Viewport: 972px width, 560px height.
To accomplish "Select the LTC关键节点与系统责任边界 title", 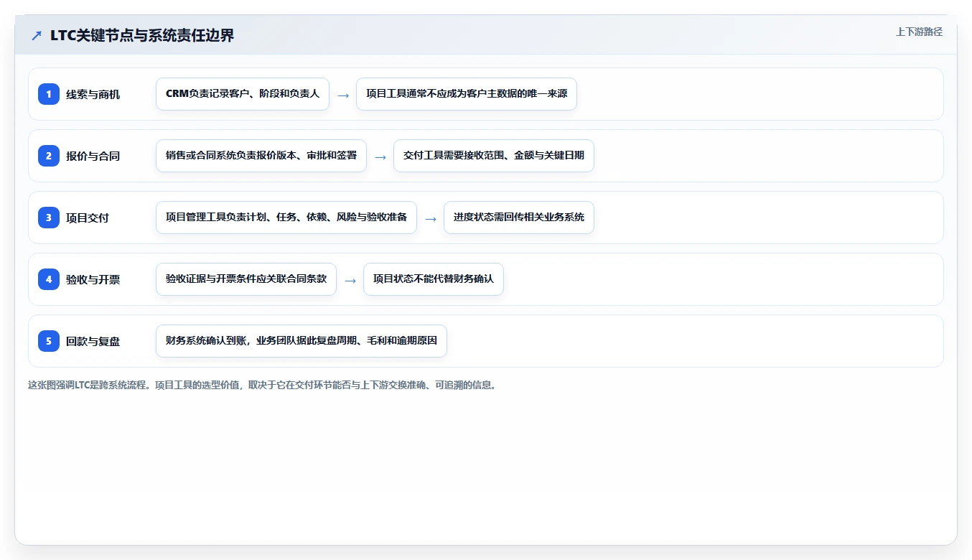I will point(142,35).
